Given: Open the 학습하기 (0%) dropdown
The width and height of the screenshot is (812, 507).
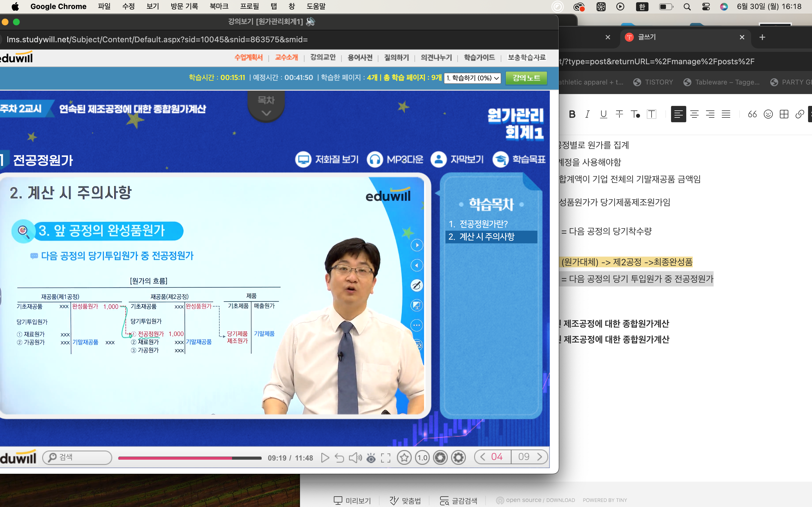Looking at the screenshot, I should [472, 78].
